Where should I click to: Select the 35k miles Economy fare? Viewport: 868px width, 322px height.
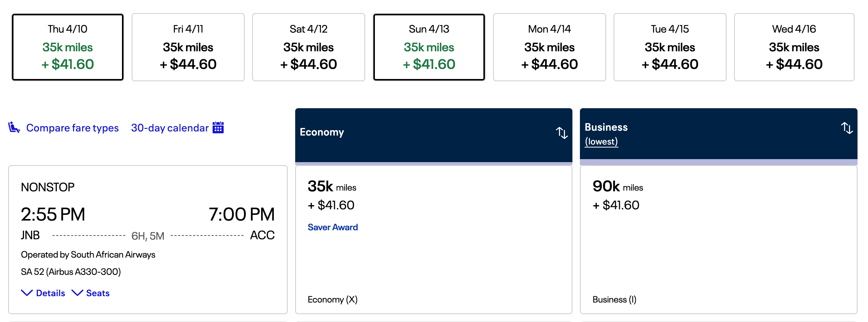434,240
